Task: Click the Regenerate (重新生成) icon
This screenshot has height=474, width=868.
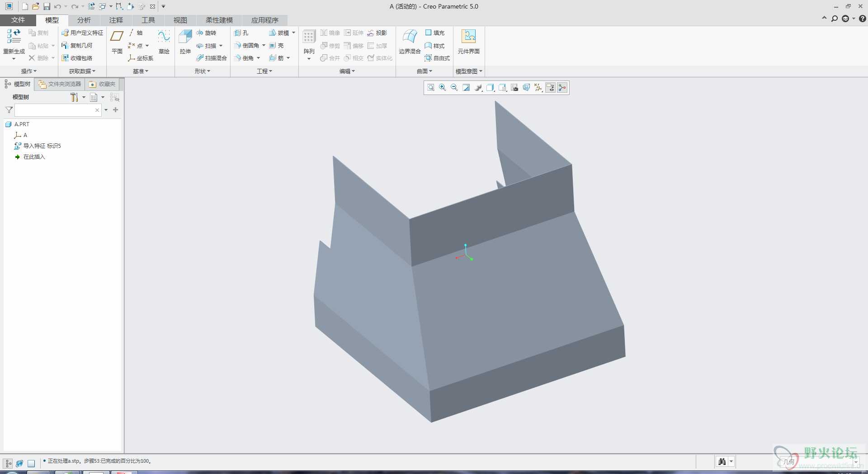Action: (14, 36)
